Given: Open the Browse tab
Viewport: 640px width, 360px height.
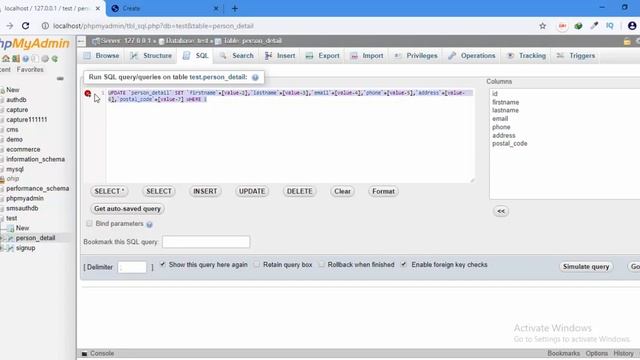Looking at the screenshot, I should coord(102,56).
